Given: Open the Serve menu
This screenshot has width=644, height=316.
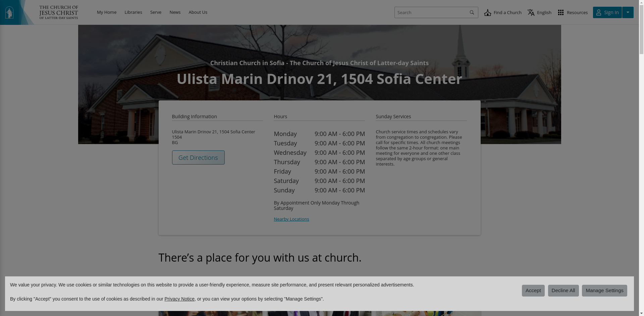Looking at the screenshot, I should [x=156, y=12].
